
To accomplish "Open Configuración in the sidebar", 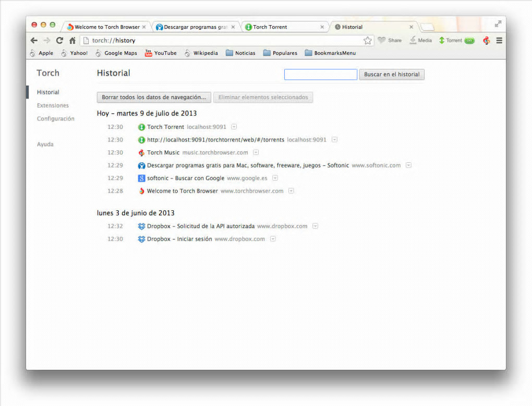I will 56,118.
